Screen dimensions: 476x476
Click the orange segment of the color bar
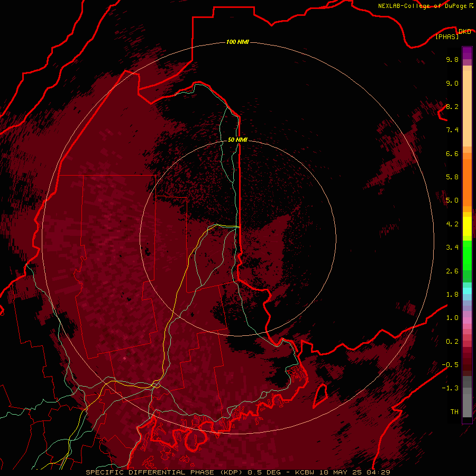pyautogui.click(x=467, y=182)
